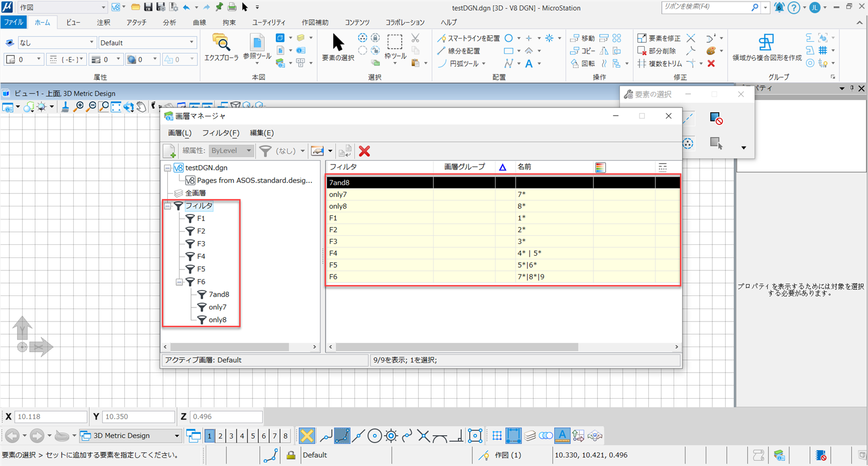The image size is (868, 466).
Task: Collapse the フィルタ tree node
Action: pyautogui.click(x=168, y=206)
